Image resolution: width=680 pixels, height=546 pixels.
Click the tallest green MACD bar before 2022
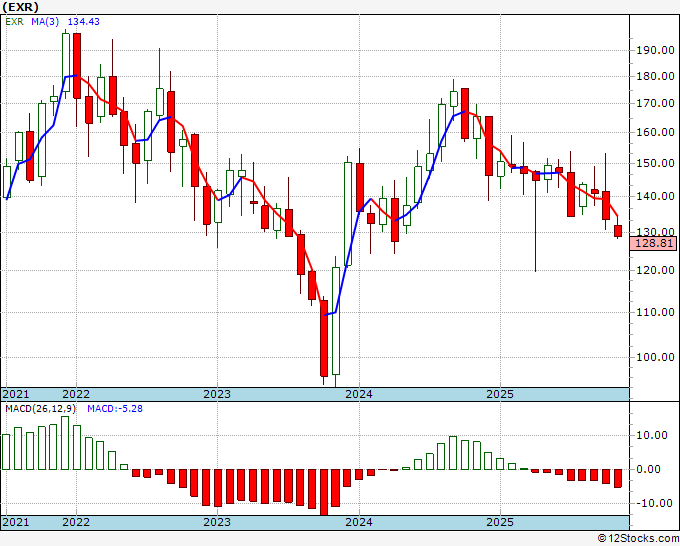pyautogui.click(x=65, y=443)
